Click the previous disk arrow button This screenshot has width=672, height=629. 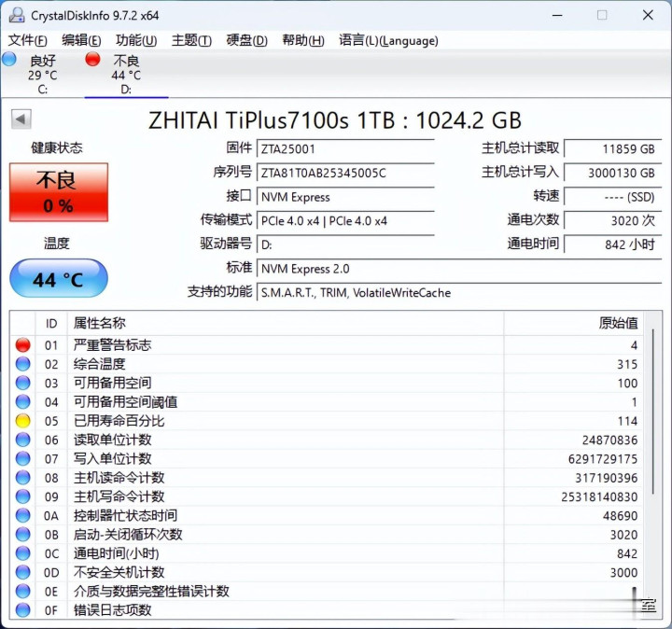point(21,119)
